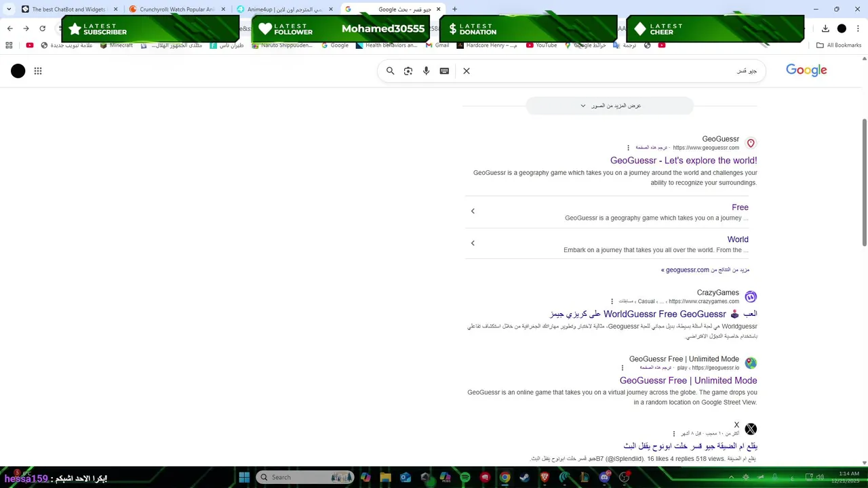Viewport: 868px width, 488px height.
Task: Clear the search query with X icon
Action: (x=467, y=70)
